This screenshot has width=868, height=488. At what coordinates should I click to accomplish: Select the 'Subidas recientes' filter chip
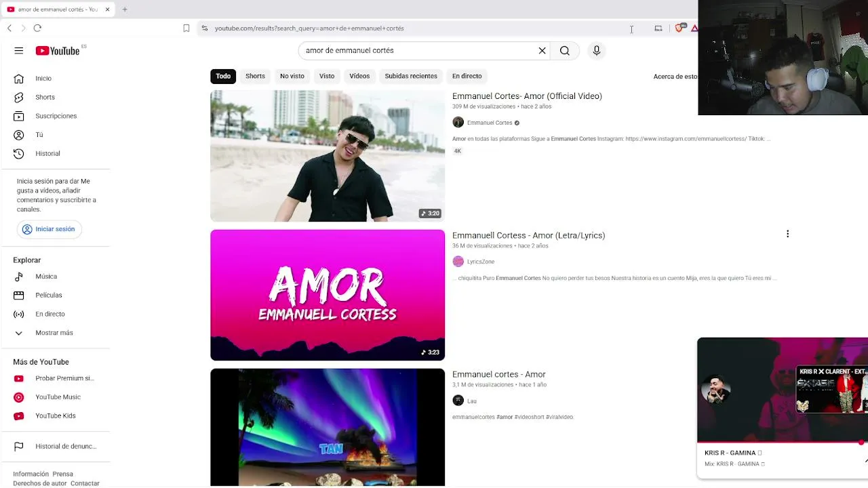click(411, 76)
